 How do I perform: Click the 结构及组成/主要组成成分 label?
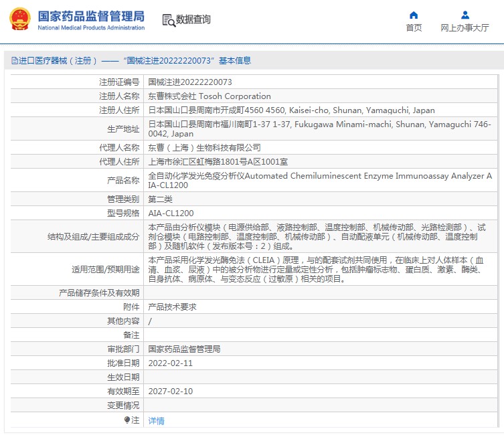(93, 237)
